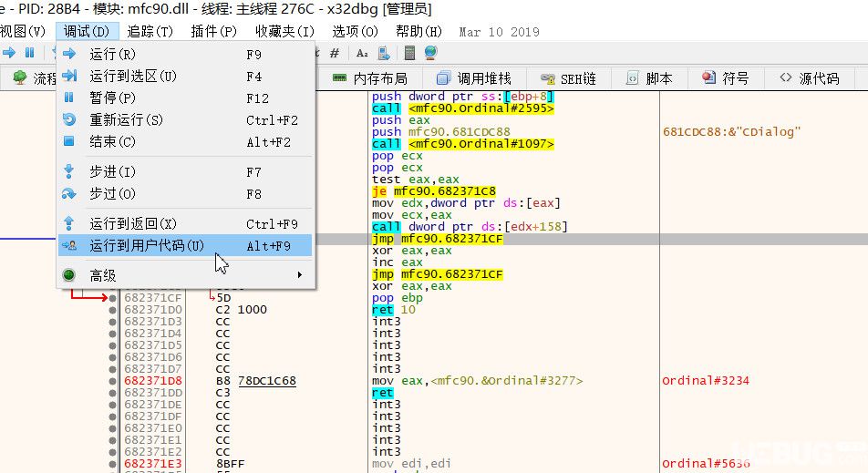Select instruction 'call <mfc90.Ordinal#1097>'
This screenshot has height=473, width=868.
click(x=463, y=144)
